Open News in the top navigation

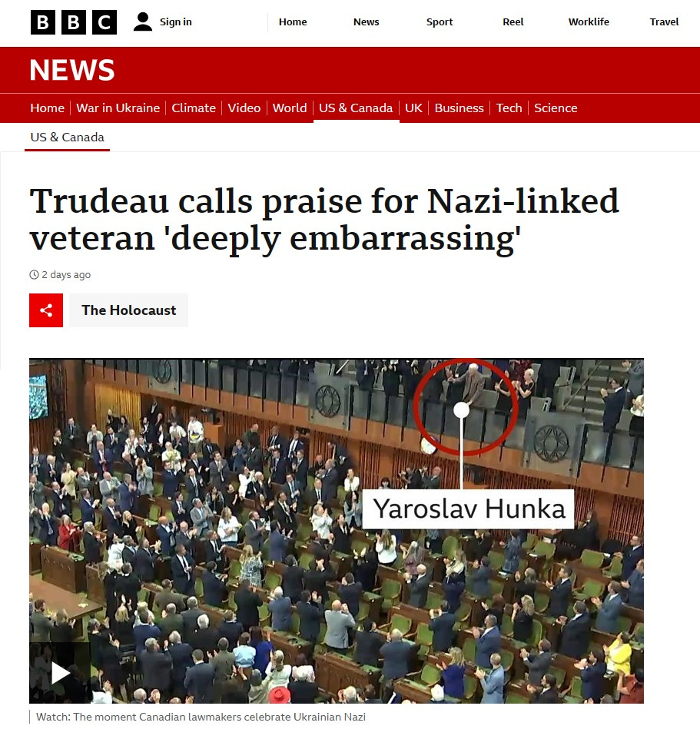pos(367,22)
